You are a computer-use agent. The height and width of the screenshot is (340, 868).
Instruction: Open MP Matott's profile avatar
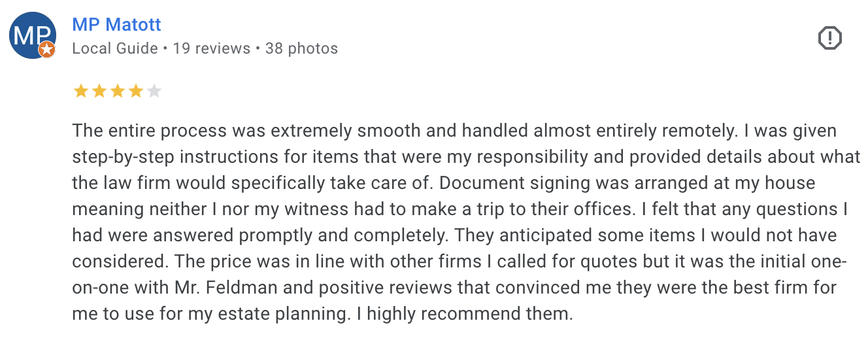tap(32, 35)
